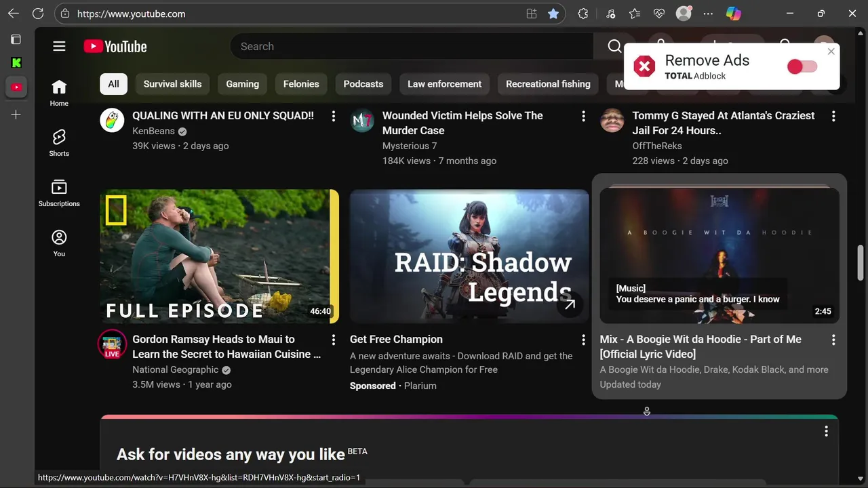Open the Gordon Ramsay video thumbnail
Image resolution: width=868 pixels, height=488 pixels.
click(x=219, y=256)
